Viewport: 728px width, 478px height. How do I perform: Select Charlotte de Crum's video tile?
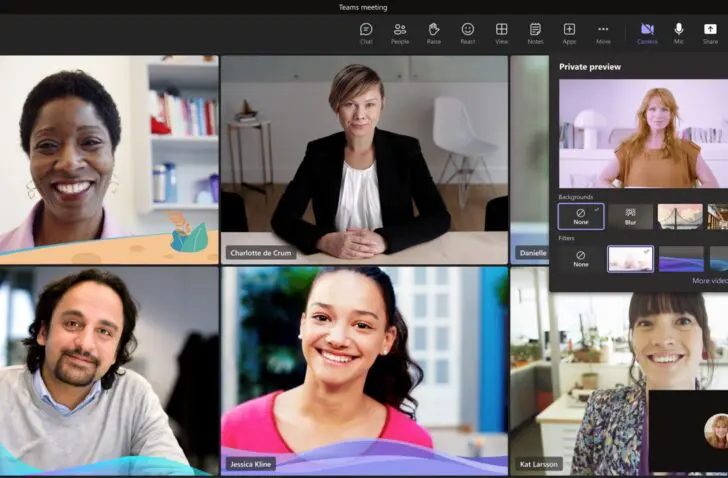[x=364, y=160]
